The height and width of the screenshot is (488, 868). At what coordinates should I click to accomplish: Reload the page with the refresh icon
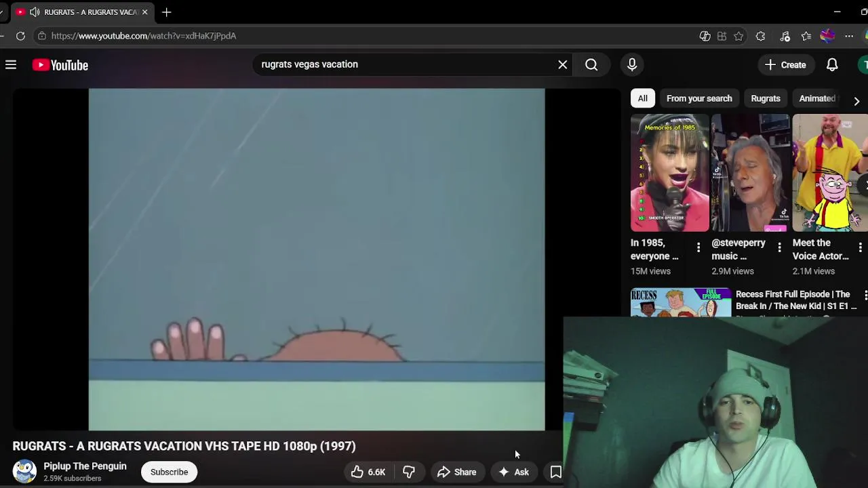click(x=21, y=36)
